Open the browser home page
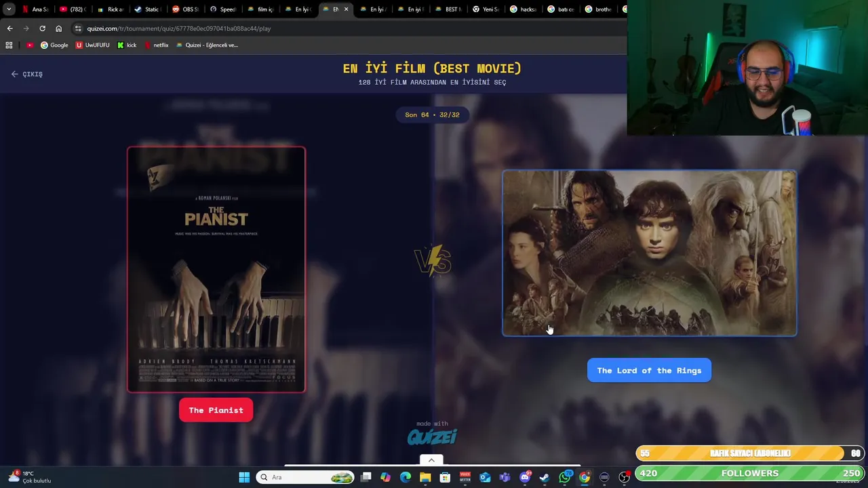868x488 pixels. (58, 28)
